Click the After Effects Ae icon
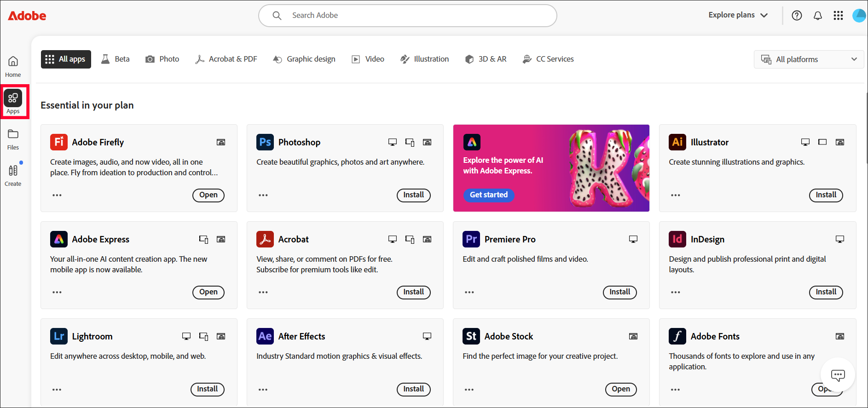Image resolution: width=868 pixels, height=408 pixels. [265, 336]
